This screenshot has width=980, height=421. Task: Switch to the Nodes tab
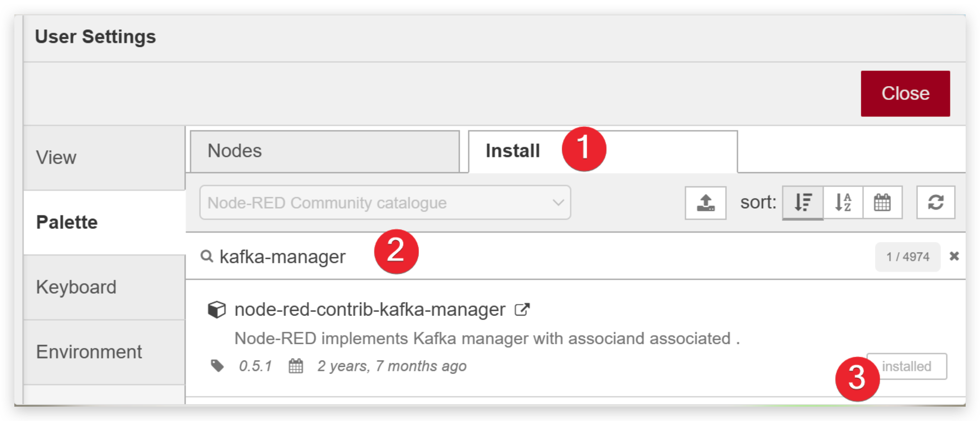click(325, 151)
